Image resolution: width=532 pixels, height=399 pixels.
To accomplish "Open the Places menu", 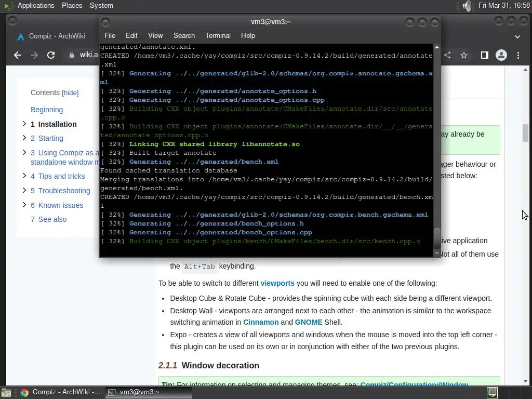I will coord(72,5).
